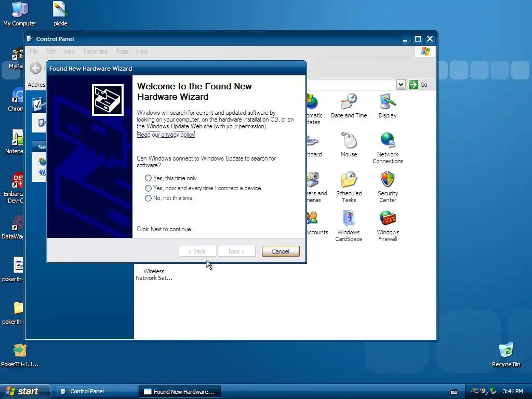
Task: Click the Back arrow in Control Panel toolbar
Action: [x=36, y=68]
